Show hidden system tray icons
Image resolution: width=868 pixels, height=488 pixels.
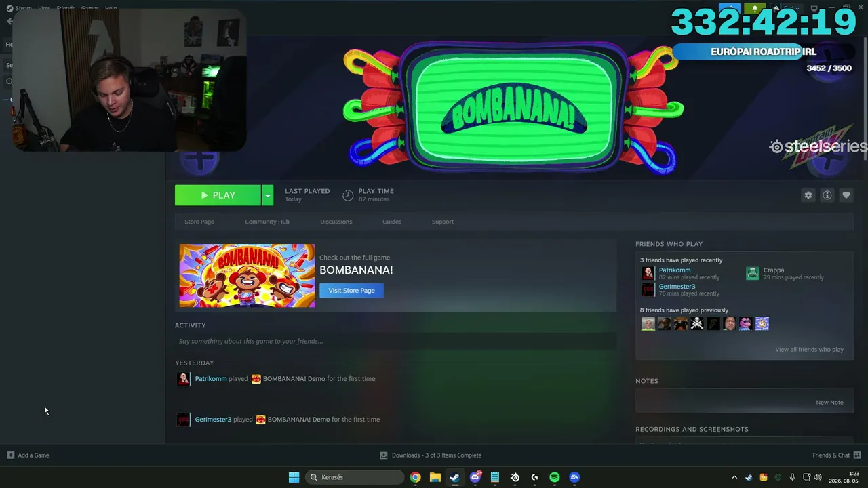[734, 477]
